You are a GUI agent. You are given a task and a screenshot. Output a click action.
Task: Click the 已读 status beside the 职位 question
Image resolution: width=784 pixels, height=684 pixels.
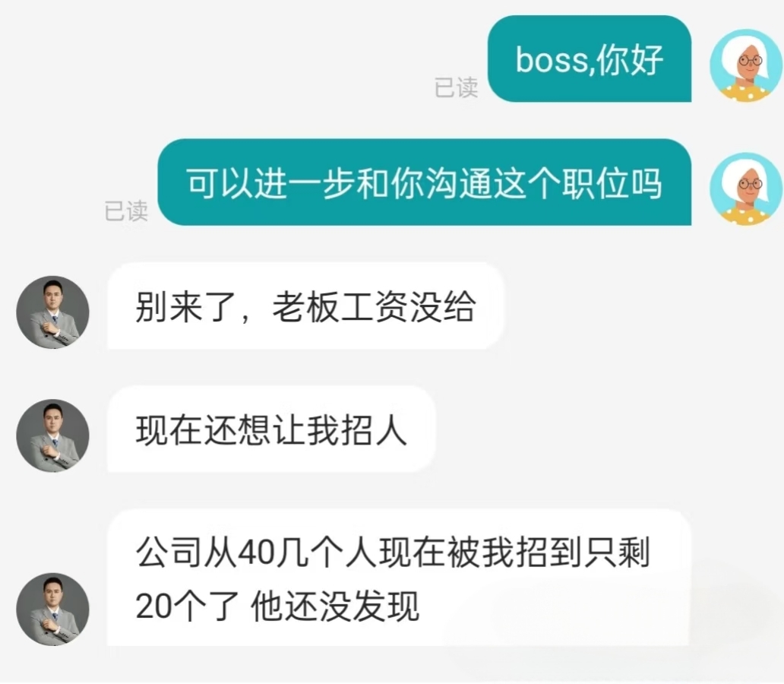click(x=126, y=211)
